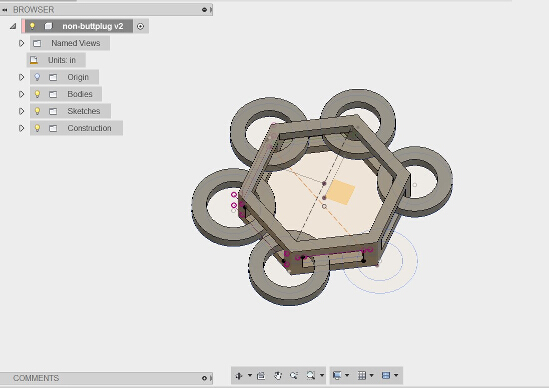Screen dimensions: 549x388
Task: Collapse the BROWSER panel double-arrow
Action: tap(5, 10)
